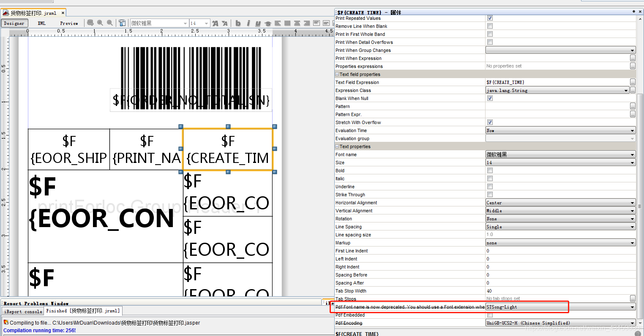Switch to the Preview view
644x336 pixels.
[69, 23]
